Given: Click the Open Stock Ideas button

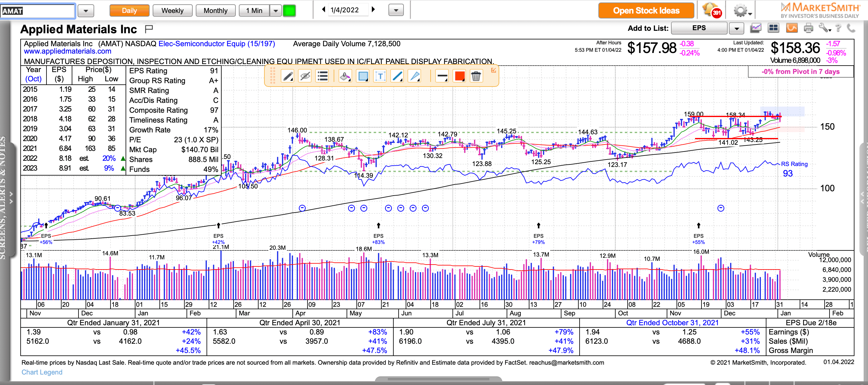Looking at the screenshot, I should 646,10.
